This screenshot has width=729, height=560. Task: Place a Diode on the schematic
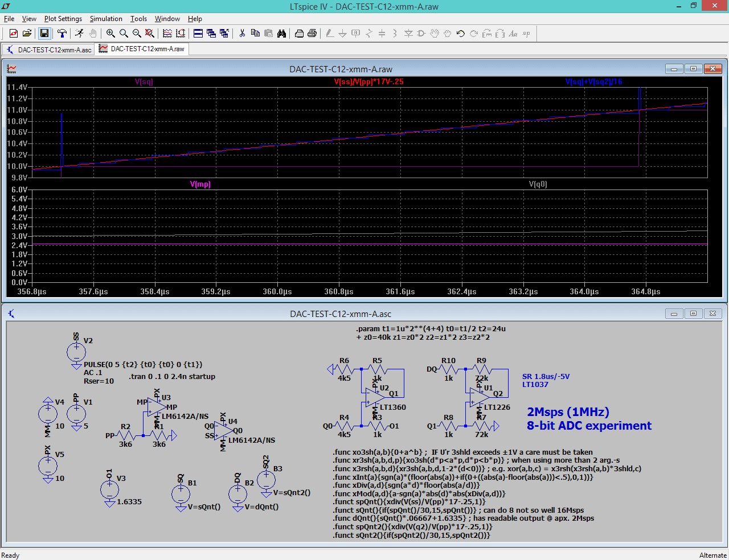tap(408, 33)
